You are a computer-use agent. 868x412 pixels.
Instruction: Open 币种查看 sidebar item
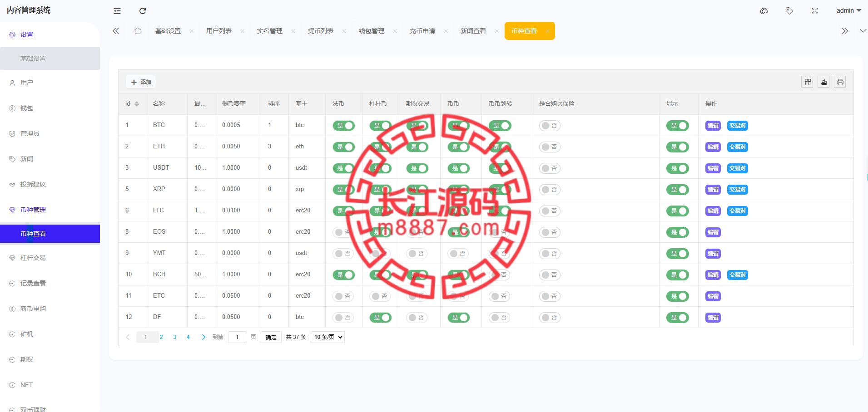click(x=50, y=234)
